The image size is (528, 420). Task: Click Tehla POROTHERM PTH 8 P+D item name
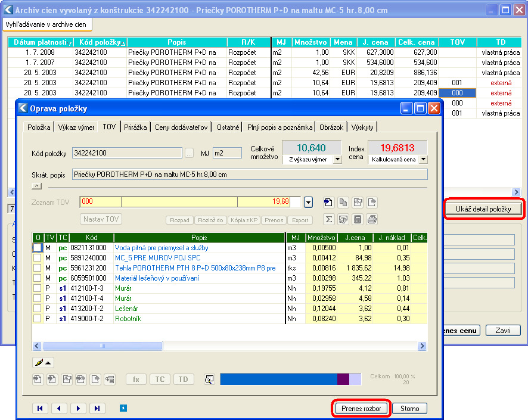[x=195, y=268]
